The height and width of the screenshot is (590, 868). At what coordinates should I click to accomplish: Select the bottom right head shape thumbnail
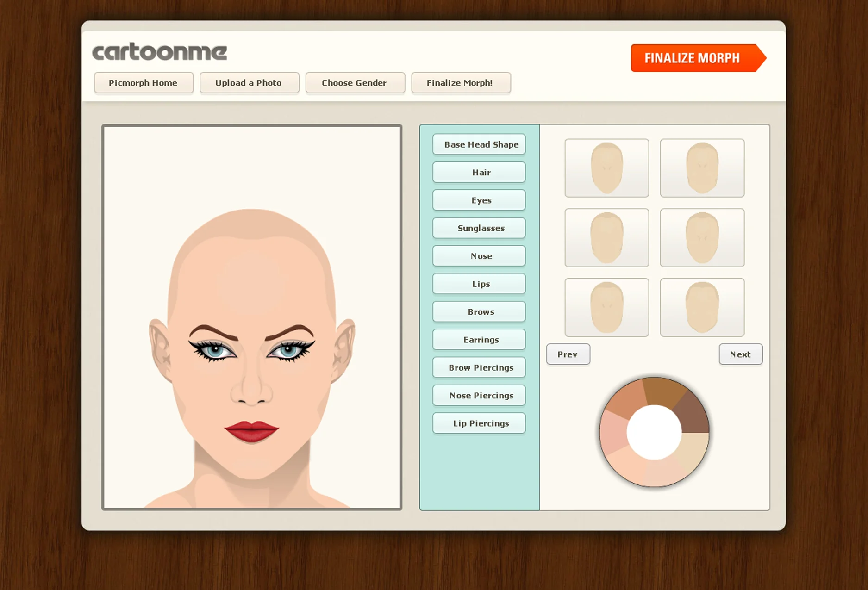coord(702,307)
